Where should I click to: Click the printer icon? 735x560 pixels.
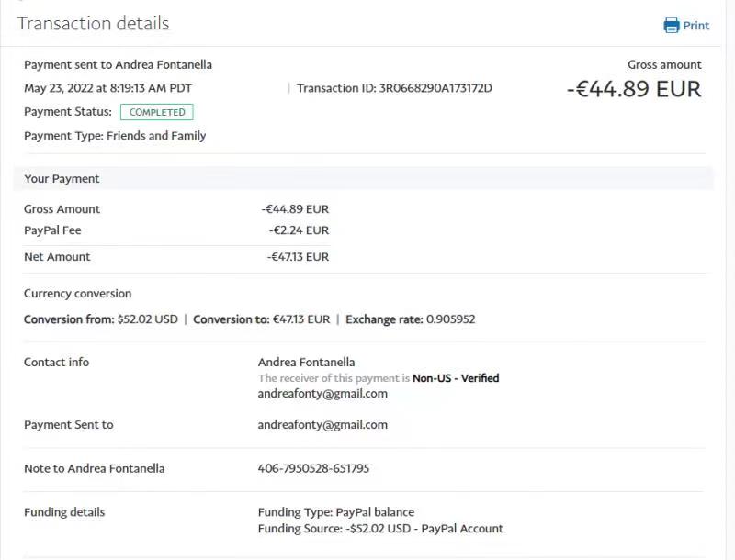click(672, 25)
